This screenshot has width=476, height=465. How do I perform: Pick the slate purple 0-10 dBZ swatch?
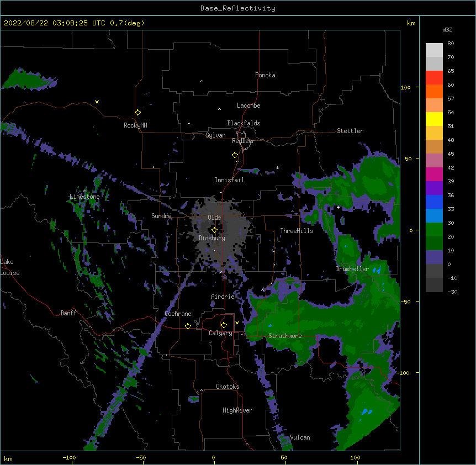434,257
